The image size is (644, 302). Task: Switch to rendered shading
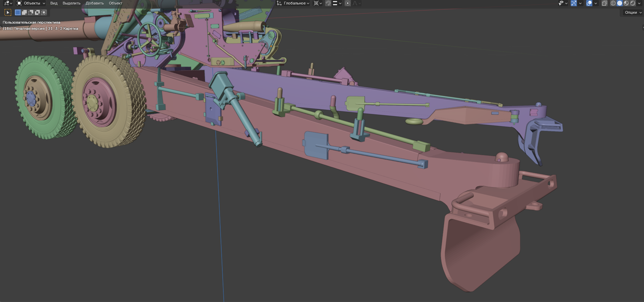click(x=632, y=3)
